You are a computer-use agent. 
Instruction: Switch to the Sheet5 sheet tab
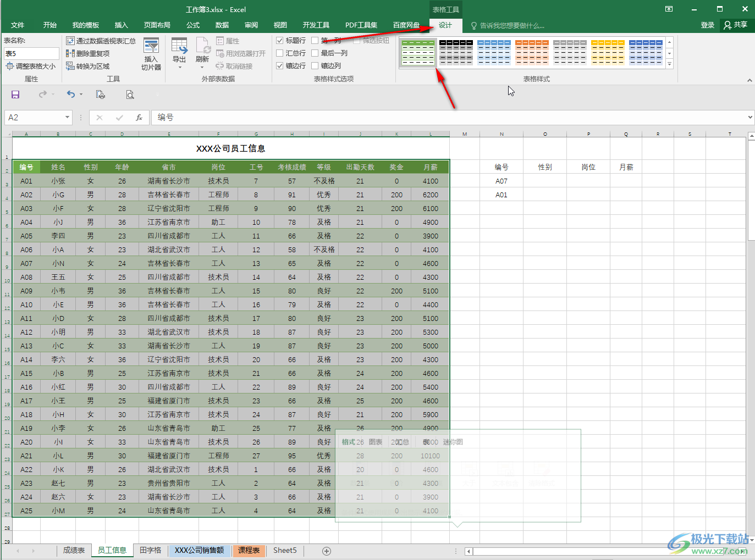click(285, 550)
